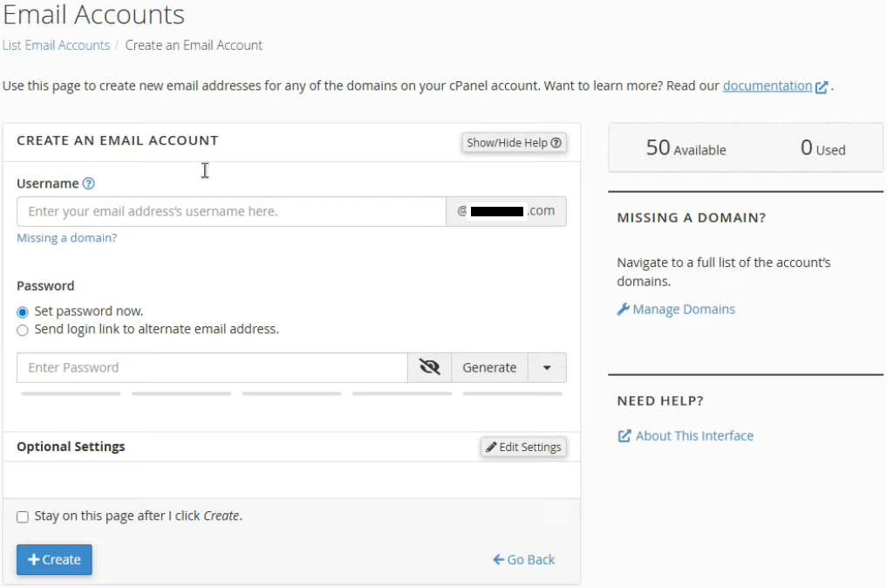Image resolution: width=887 pixels, height=588 pixels.
Task: Open the Missing a domain? link
Action: coord(66,238)
